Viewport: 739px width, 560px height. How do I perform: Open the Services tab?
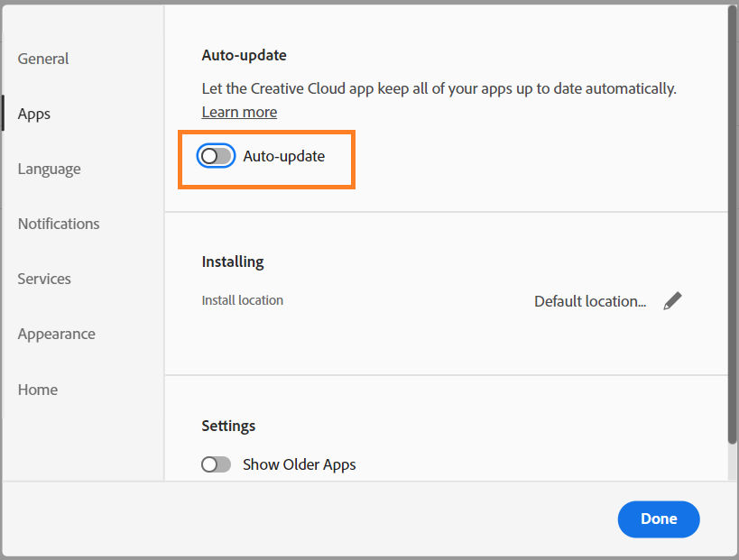point(44,279)
